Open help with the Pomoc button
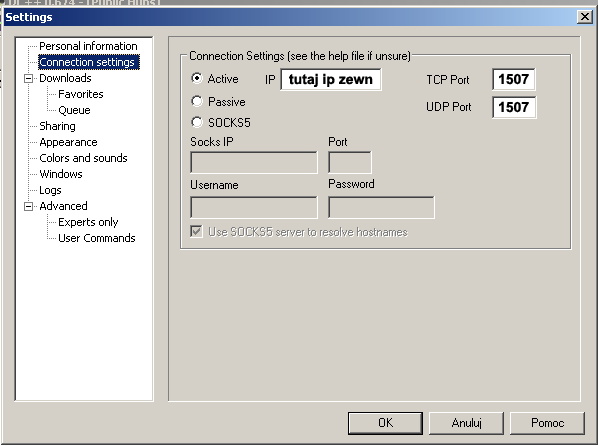The image size is (598, 446). [x=547, y=423]
